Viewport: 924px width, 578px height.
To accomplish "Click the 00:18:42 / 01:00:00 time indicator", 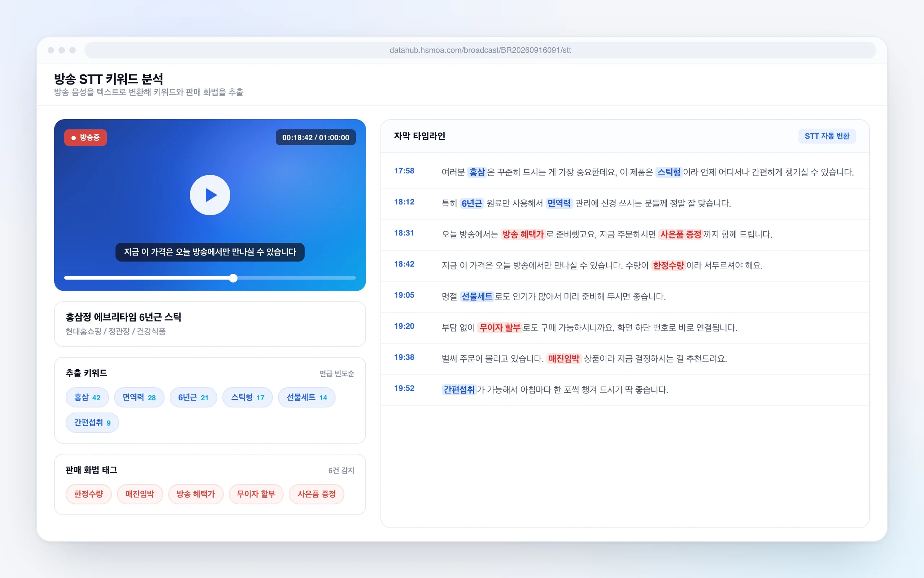I will (x=315, y=137).
